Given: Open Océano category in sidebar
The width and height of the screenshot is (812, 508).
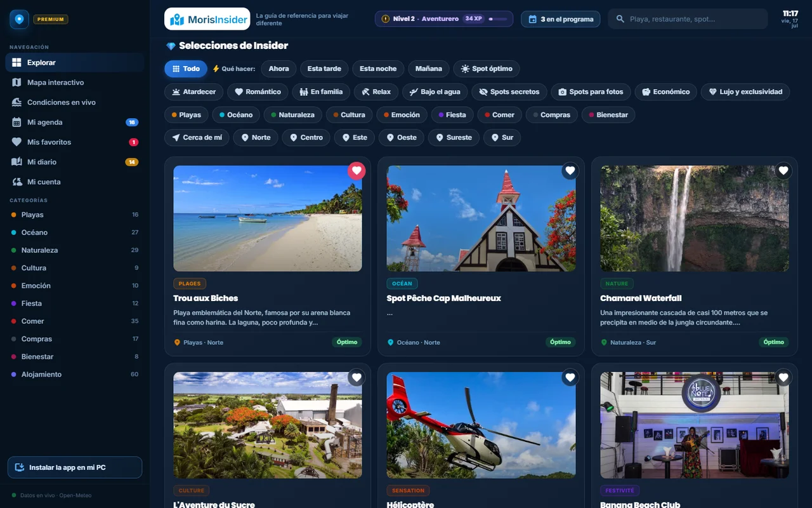Looking at the screenshot, I should (75, 232).
